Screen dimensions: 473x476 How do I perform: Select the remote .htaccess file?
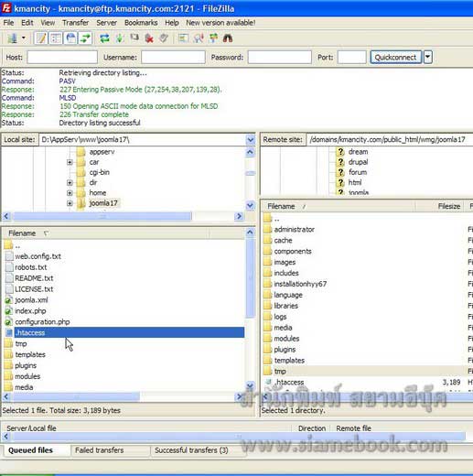(x=289, y=383)
